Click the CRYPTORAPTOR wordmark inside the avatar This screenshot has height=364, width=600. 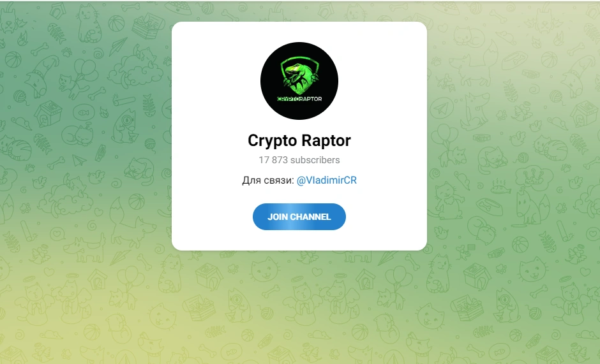(299, 99)
